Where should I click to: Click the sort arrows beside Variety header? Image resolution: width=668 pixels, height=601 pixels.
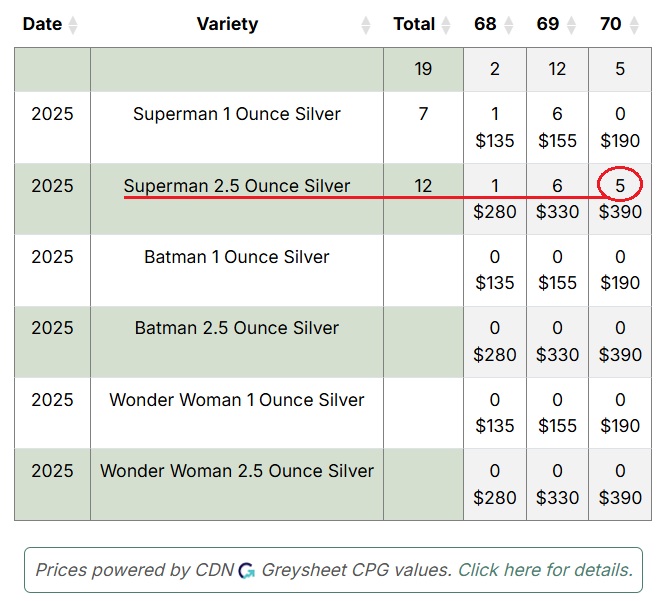pyautogui.click(x=365, y=24)
